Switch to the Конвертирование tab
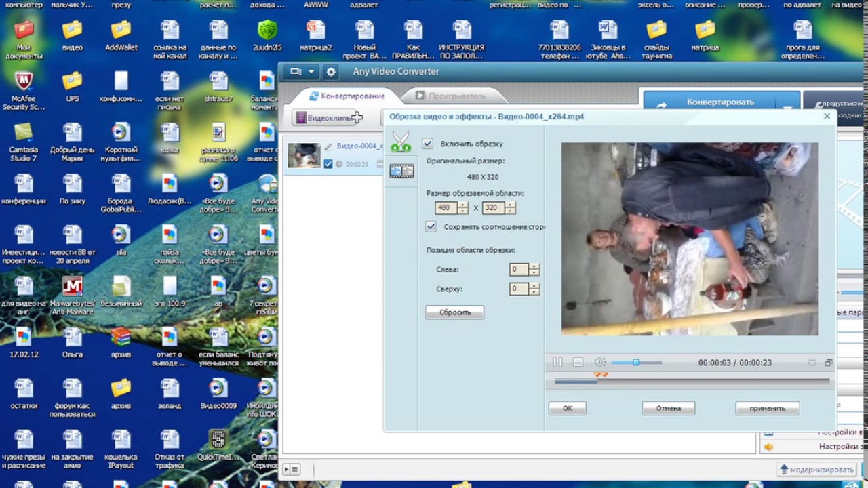868x488 pixels. coord(347,96)
